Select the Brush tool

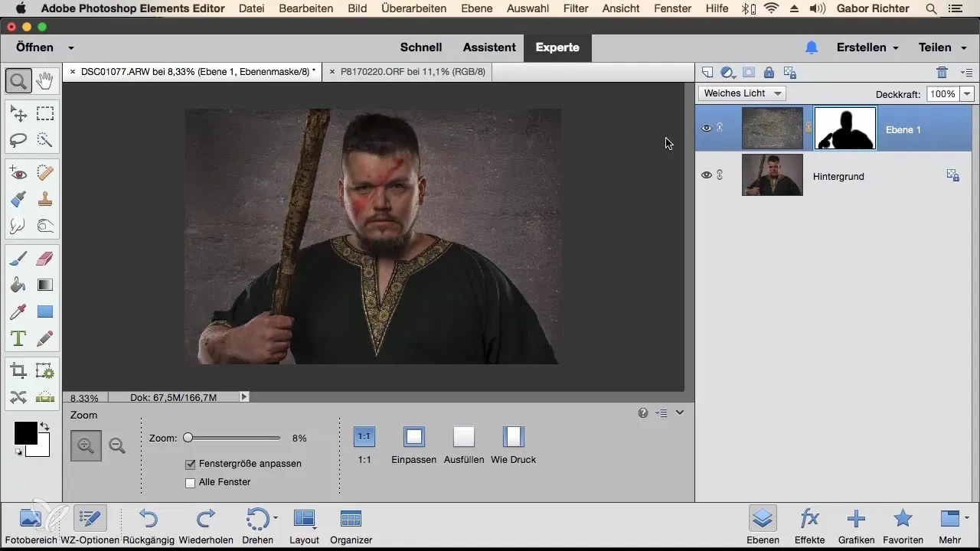[18, 259]
